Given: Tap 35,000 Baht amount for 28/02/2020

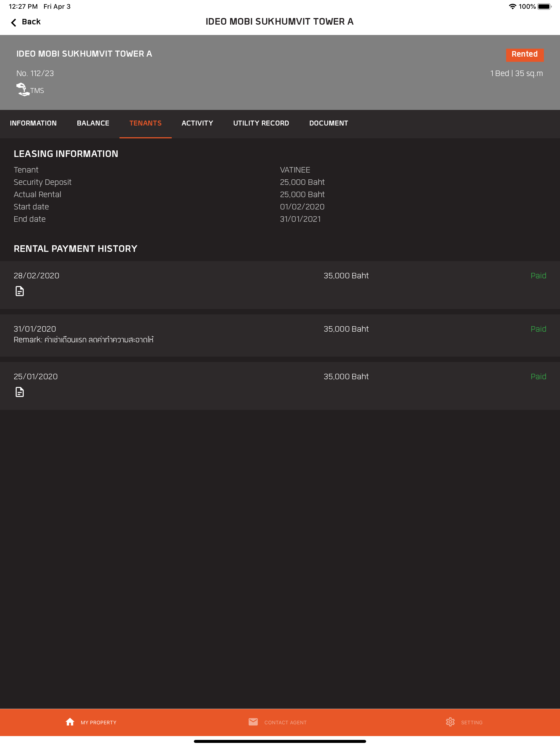Looking at the screenshot, I should [346, 276].
